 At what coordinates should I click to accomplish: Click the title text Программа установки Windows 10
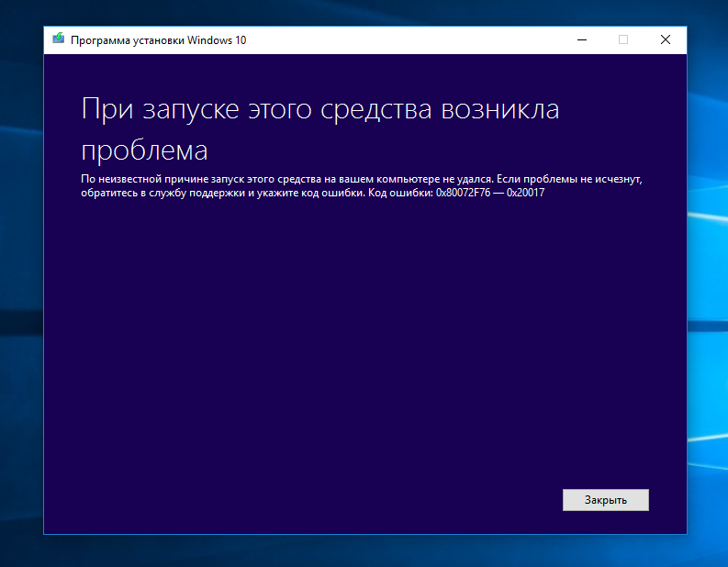click(158, 40)
